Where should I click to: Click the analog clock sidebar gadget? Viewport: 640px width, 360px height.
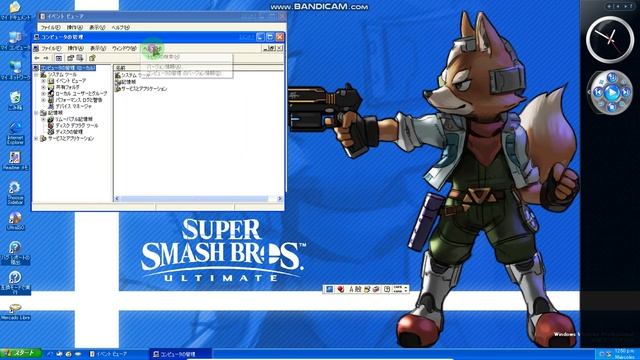610,40
